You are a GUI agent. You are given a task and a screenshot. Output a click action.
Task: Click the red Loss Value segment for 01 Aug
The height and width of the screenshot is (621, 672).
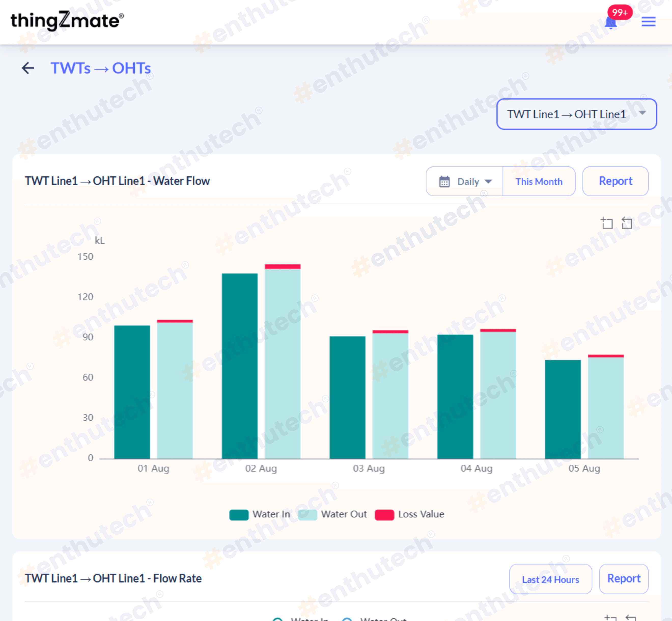175,321
